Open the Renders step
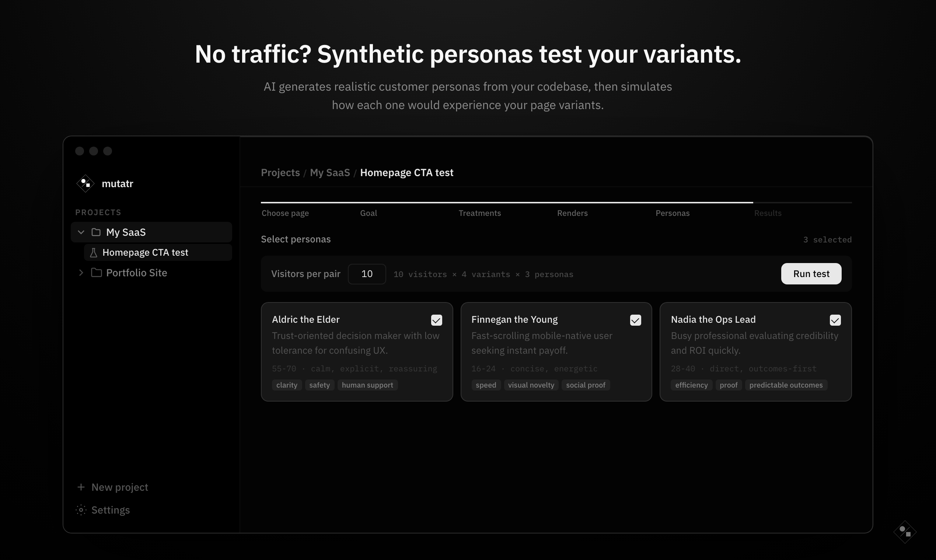Screen dimensions: 936x560 click(x=572, y=213)
